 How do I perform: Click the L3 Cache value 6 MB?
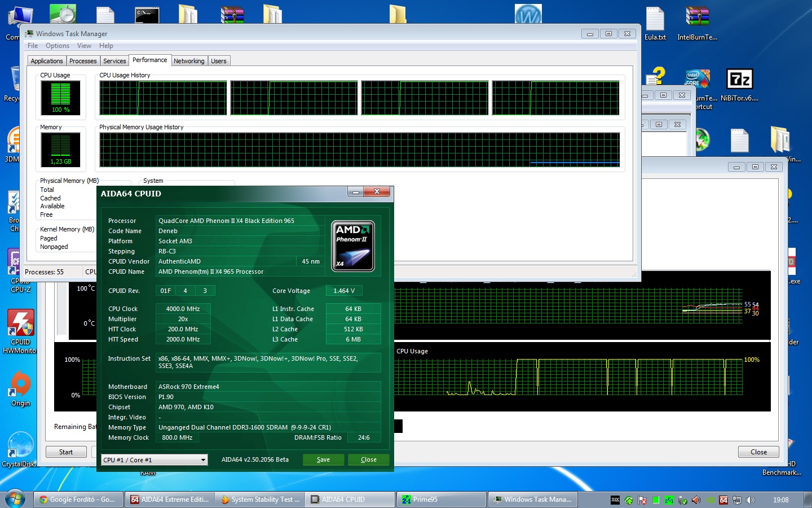353,339
